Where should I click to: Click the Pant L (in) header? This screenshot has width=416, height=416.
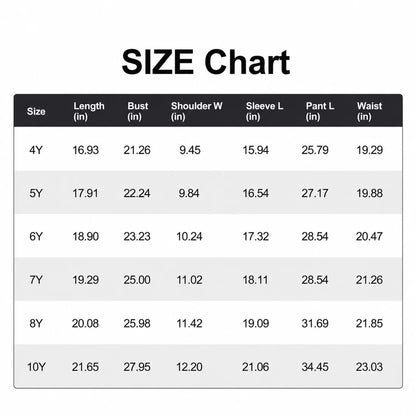tap(320, 111)
